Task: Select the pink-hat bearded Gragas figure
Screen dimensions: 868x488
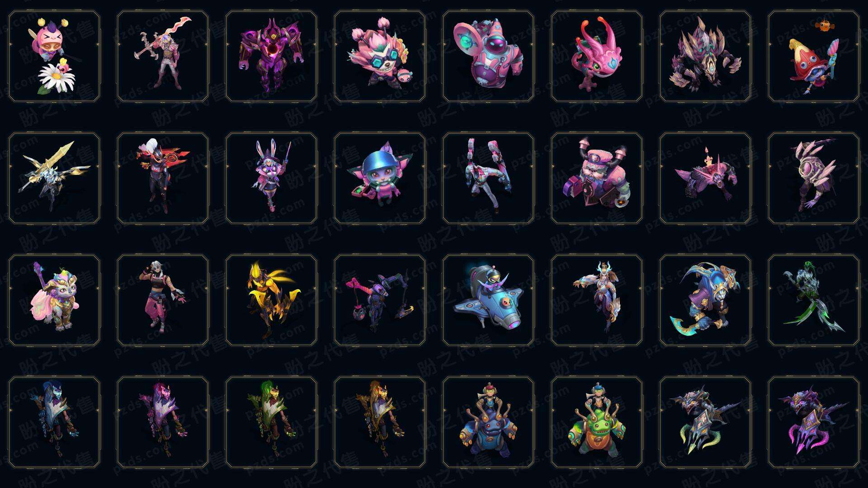Action: pos(597,178)
